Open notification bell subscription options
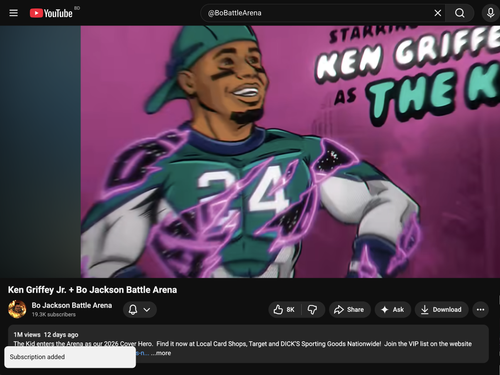 tap(140, 310)
